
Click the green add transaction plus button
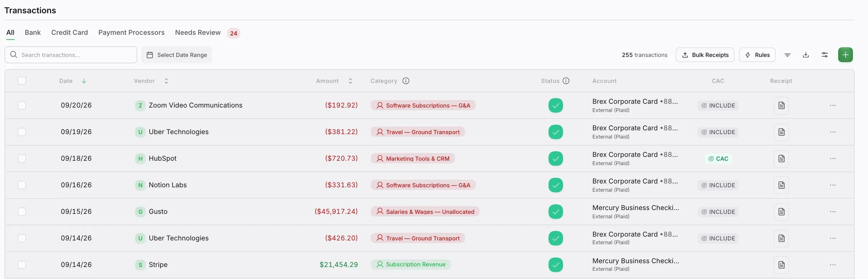point(846,55)
